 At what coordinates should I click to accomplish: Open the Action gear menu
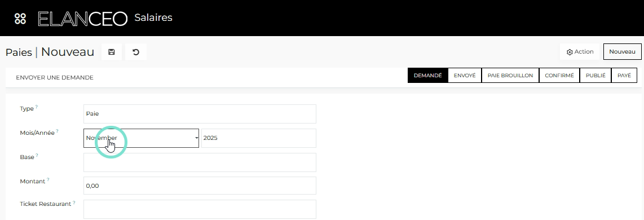[x=580, y=52]
